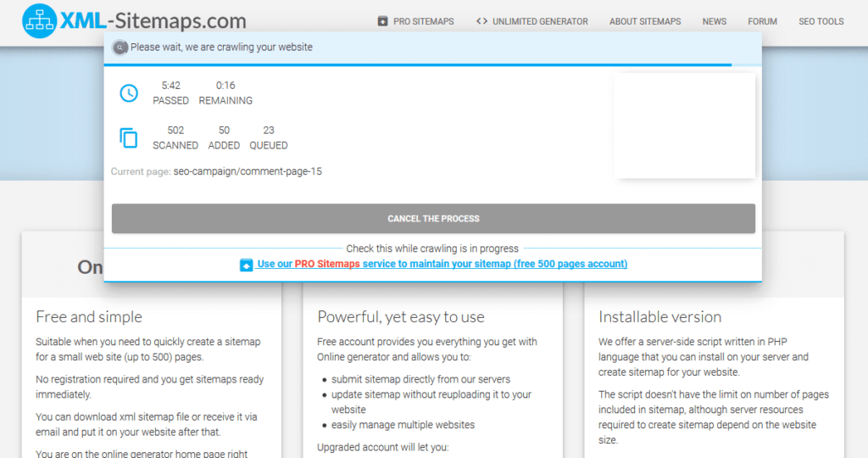Open the PRO SITEMAPS menu item
This screenshot has width=868, height=458.
(x=424, y=21)
